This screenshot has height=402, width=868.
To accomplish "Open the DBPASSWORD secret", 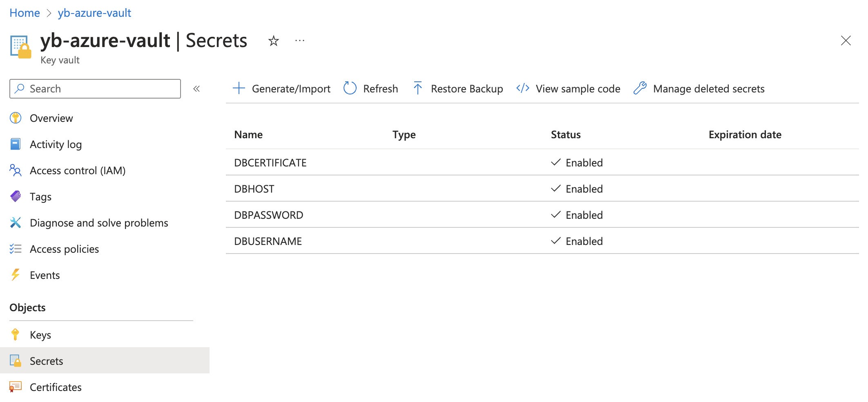I will pos(269,214).
